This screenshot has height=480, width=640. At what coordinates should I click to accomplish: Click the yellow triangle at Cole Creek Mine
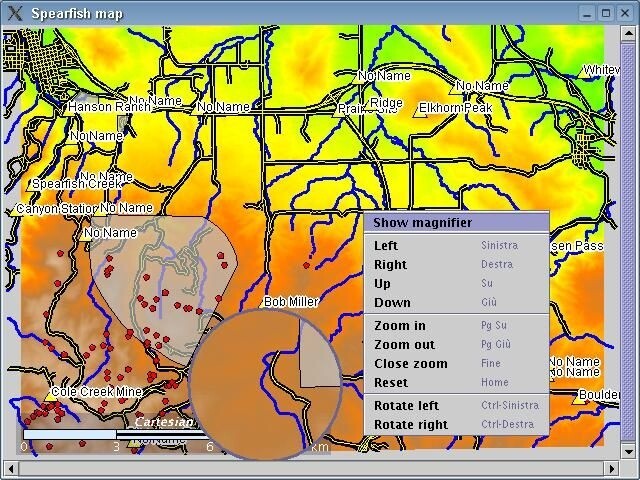pos(51,395)
